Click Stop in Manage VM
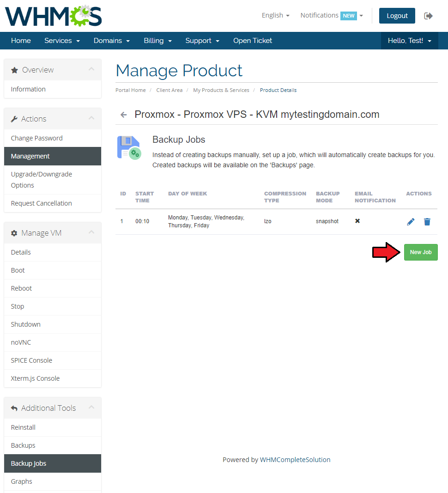This screenshot has width=448, height=493. click(53, 306)
